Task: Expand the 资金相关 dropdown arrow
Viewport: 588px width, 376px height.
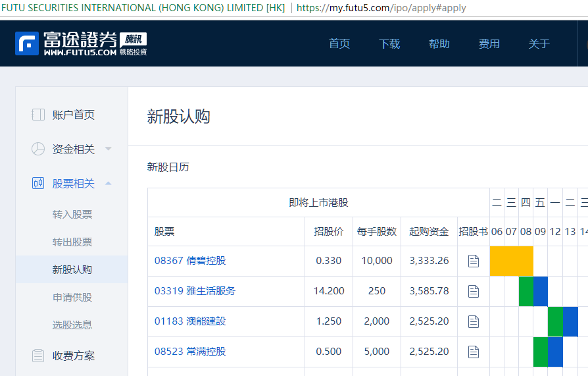Action: coord(108,149)
